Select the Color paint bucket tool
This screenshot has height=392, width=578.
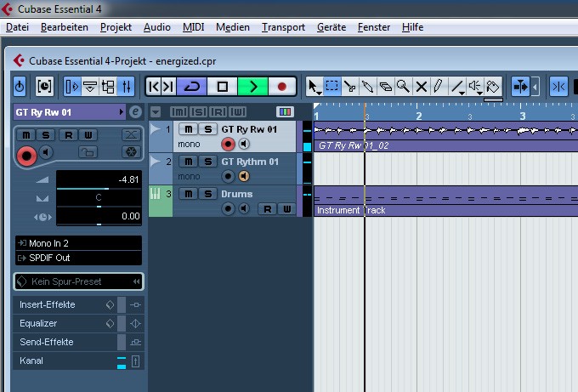pos(493,87)
